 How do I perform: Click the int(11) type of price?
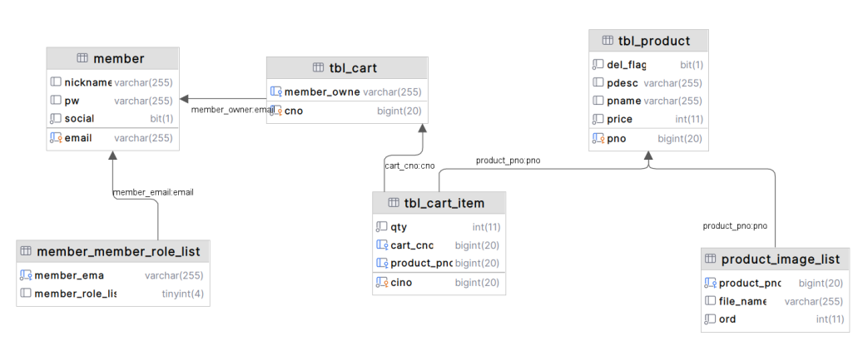tap(689, 119)
